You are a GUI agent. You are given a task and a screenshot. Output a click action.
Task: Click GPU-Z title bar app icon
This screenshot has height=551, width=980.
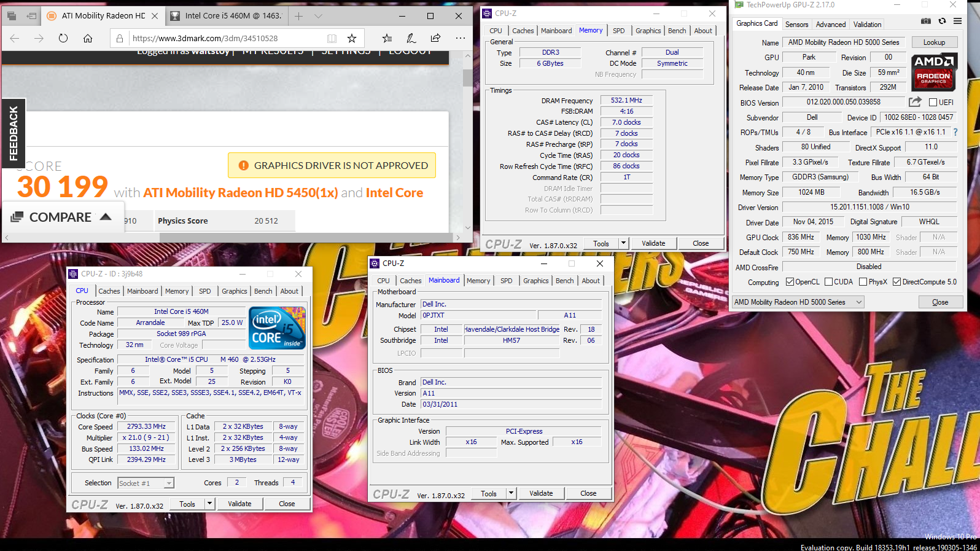pyautogui.click(x=739, y=4)
